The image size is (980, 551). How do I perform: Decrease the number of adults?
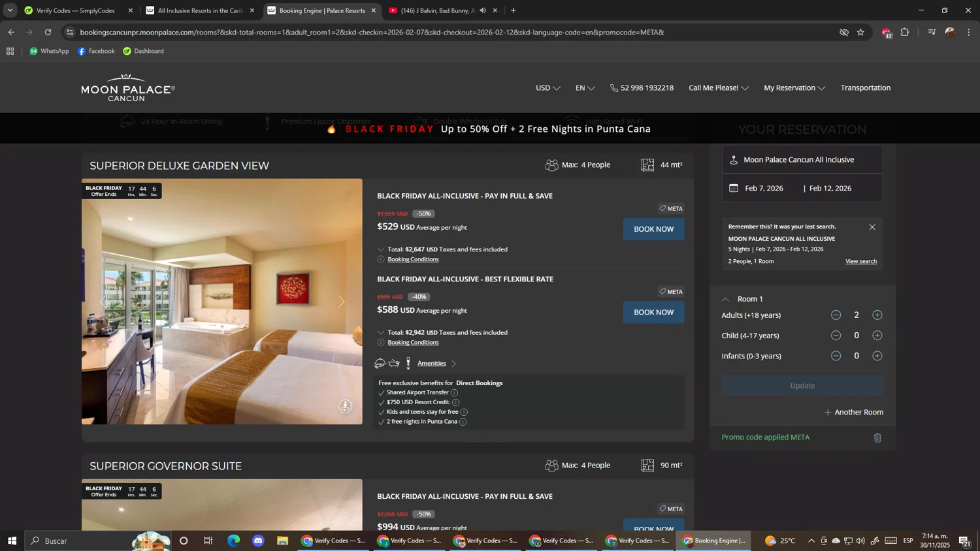pyautogui.click(x=836, y=315)
